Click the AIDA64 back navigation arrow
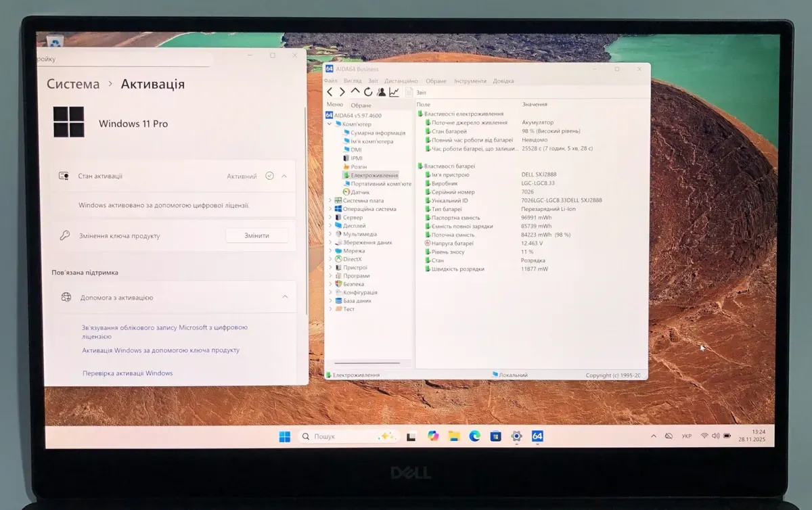812x510 pixels. point(330,92)
